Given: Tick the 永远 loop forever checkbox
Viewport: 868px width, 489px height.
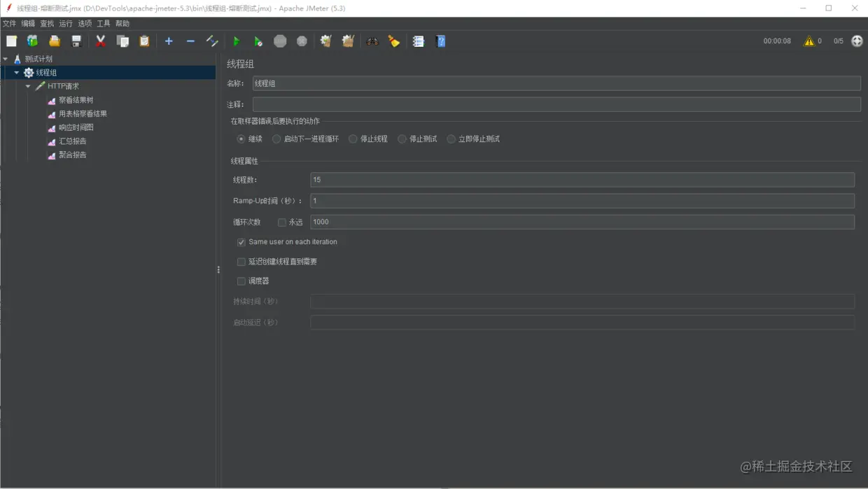Looking at the screenshot, I should click(x=282, y=222).
